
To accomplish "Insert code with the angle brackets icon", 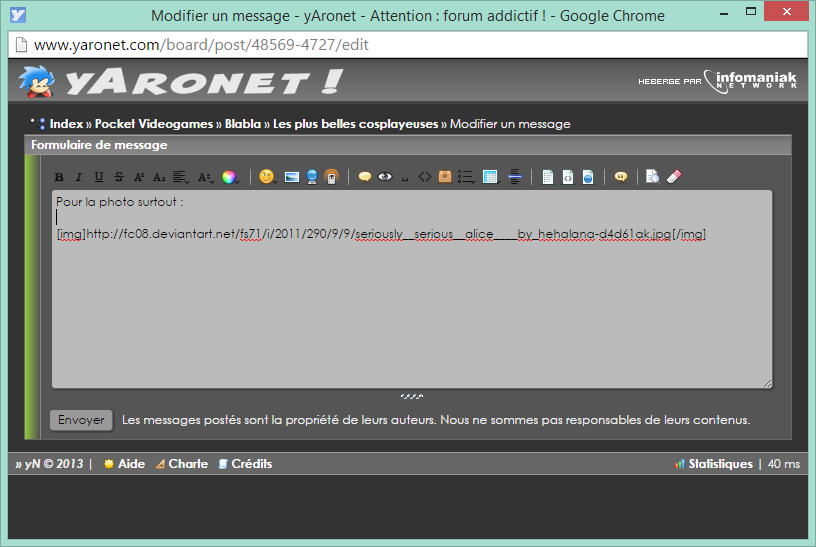I will [x=425, y=177].
